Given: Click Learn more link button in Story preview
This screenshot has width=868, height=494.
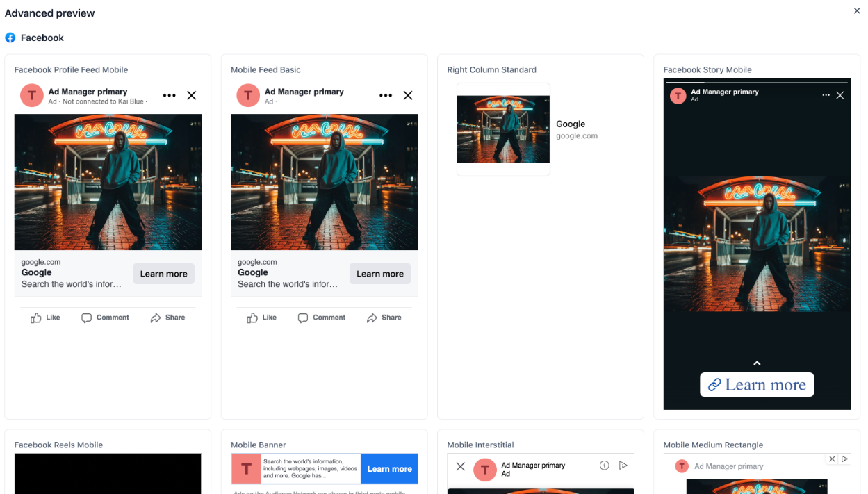Looking at the screenshot, I should (757, 385).
